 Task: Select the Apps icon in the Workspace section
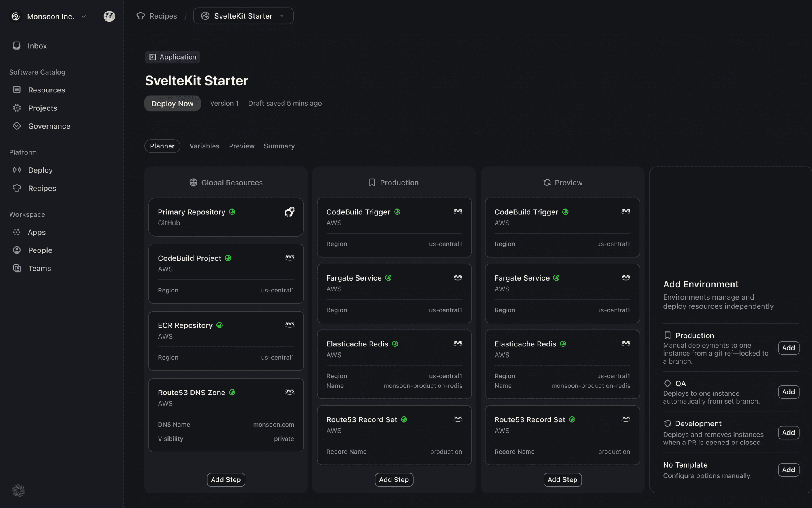click(17, 232)
